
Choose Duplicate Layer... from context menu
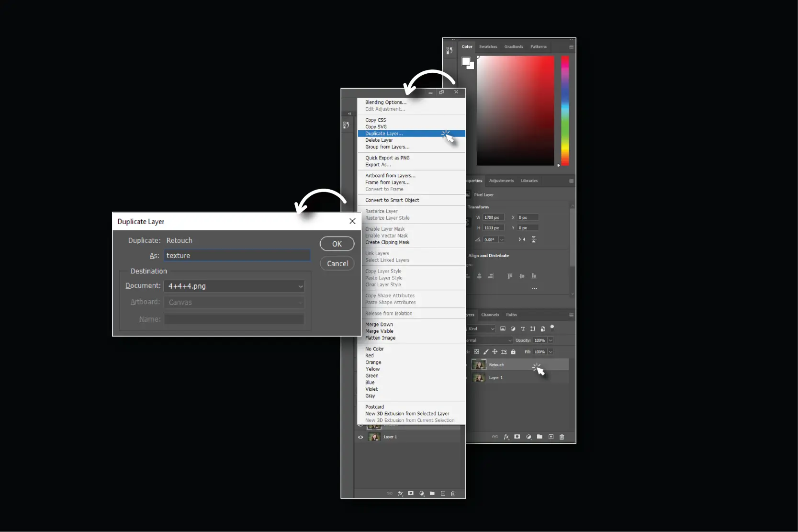coord(412,134)
